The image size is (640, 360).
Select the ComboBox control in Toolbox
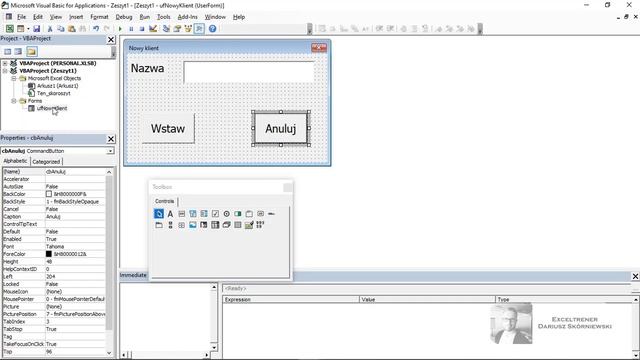(x=193, y=213)
